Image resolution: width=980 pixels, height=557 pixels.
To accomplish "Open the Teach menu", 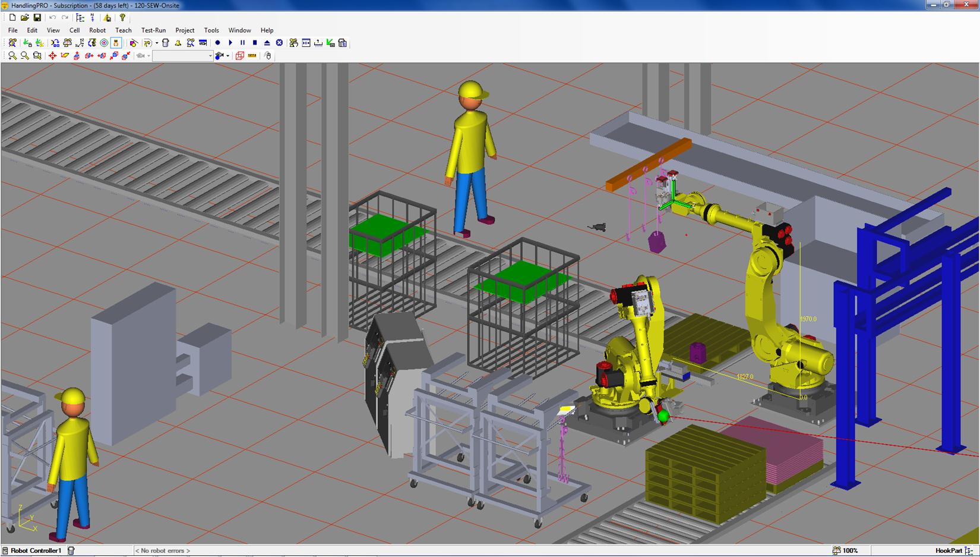I will click(124, 30).
